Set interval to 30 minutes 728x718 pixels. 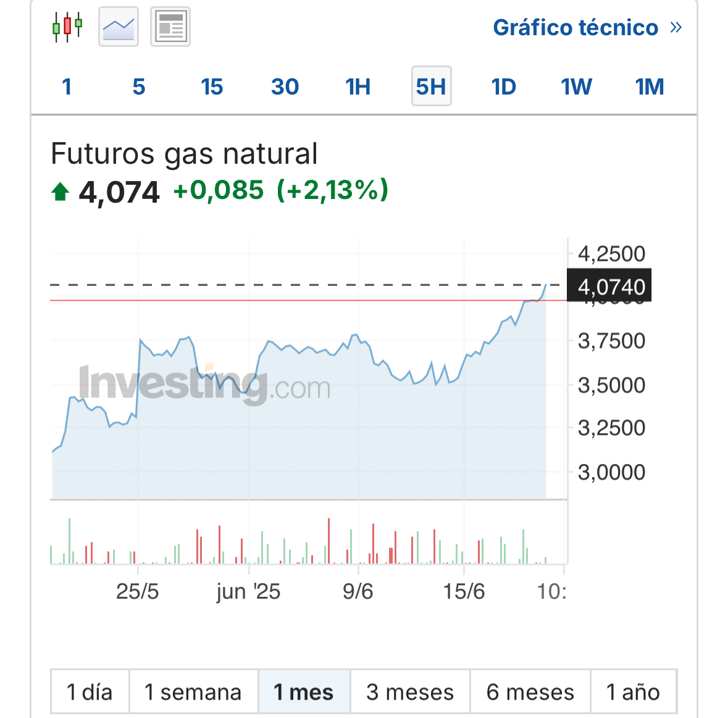[285, 87]
